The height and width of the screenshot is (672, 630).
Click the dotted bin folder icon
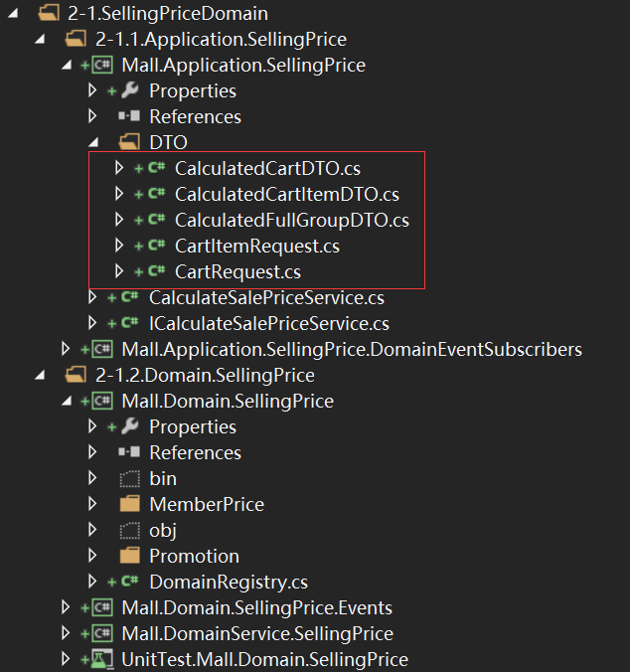pyautogui.click(x=130, y=479)
